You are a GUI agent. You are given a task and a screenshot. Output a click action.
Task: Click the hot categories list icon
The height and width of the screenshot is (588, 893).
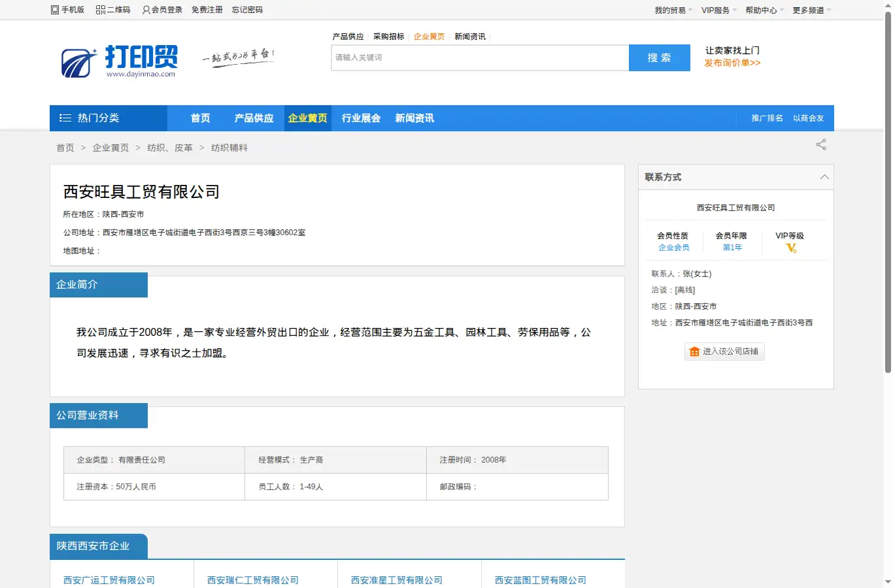(65, 118)
